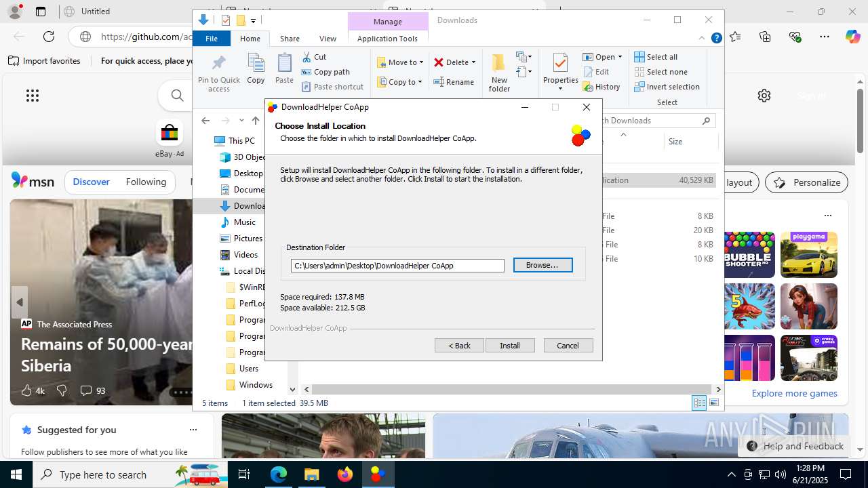Click Cut in the ribbon
The image size is (868, 488).
314,57
